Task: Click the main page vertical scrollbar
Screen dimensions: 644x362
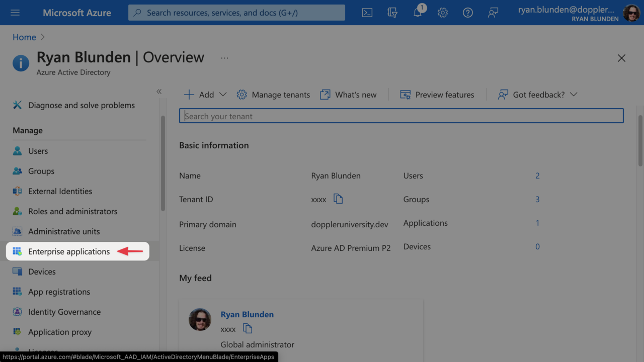Action: [640, 141]
